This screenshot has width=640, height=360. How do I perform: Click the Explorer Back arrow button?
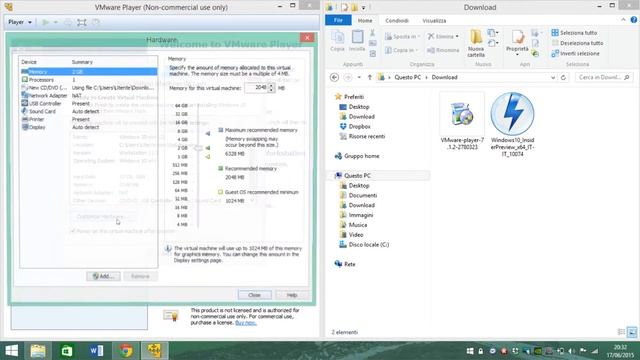334,77
